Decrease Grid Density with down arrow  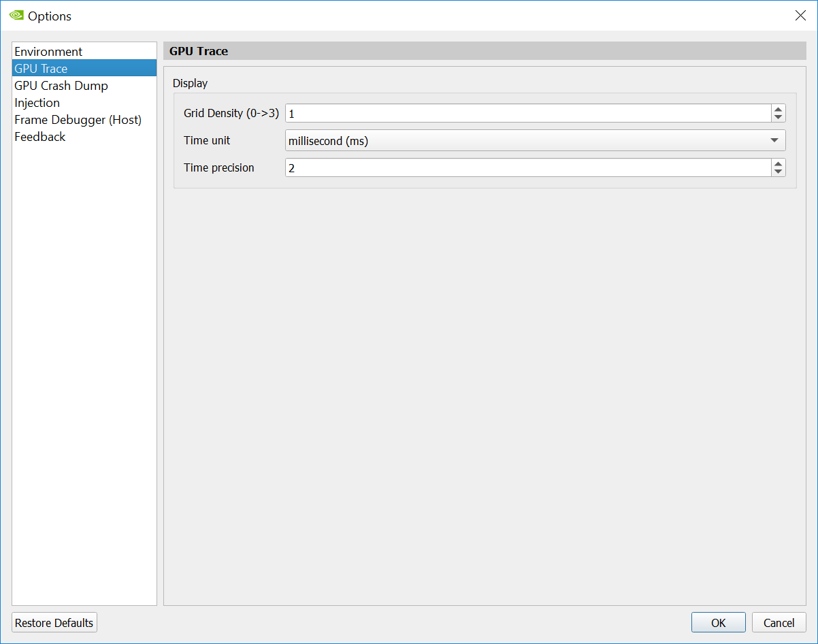(x=779, y=117)
